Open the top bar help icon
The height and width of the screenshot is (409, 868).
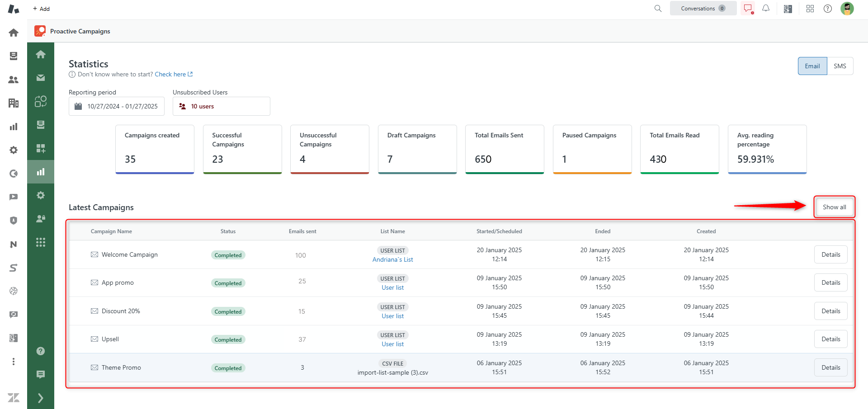click(x=828, y=9)
